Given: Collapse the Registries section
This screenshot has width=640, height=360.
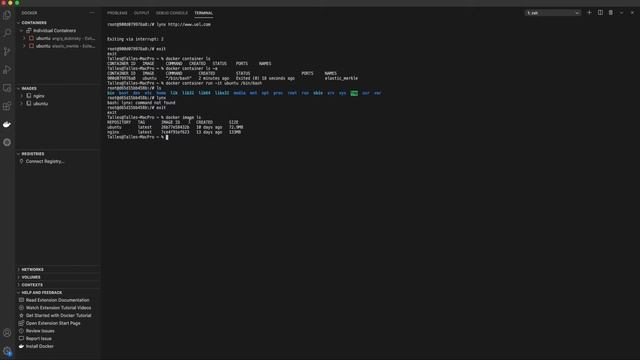Looking at the screenshot, I should coord(19,154).
